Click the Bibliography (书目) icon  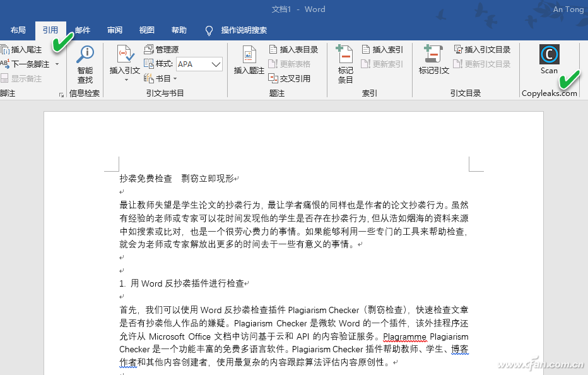[x=149, y=78]
